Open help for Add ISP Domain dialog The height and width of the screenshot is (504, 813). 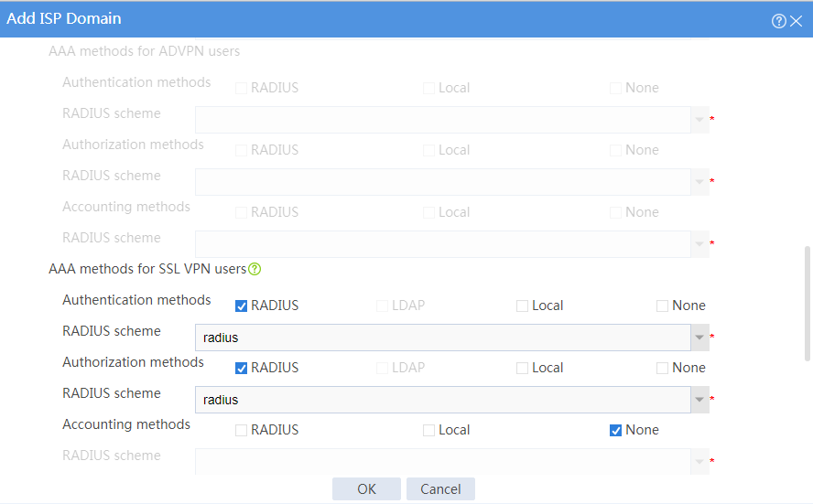(x=778, y=21)
